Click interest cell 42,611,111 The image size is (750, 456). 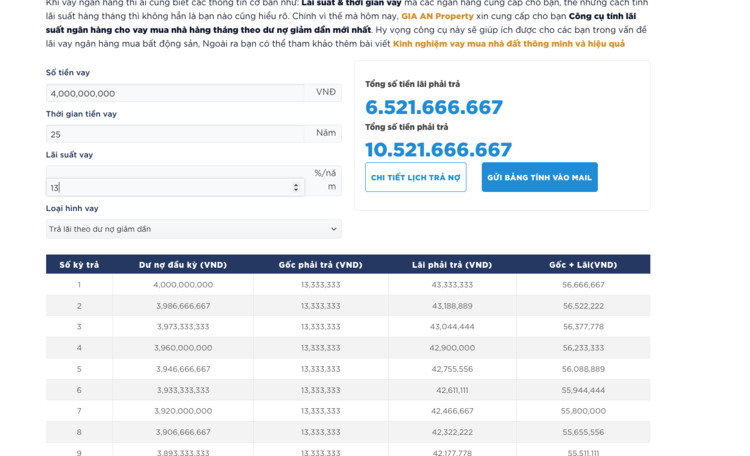452,390
